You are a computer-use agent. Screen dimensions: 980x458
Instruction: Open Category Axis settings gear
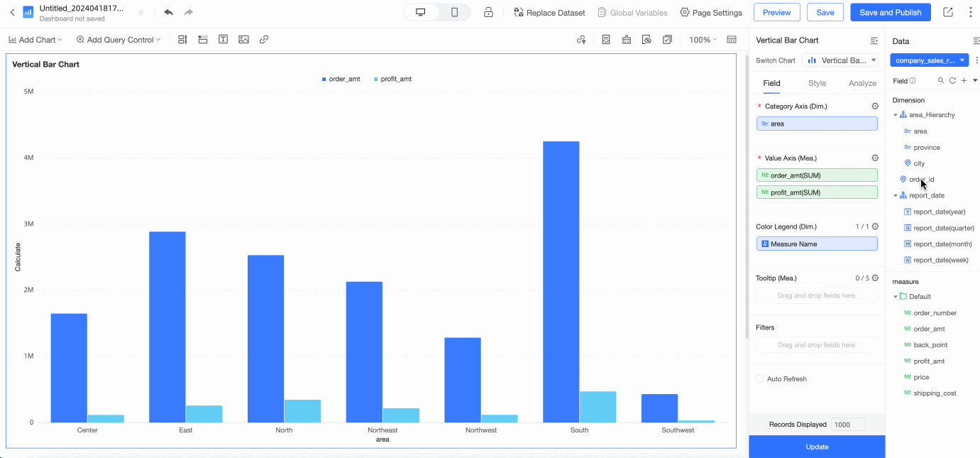tap(875, 106)
